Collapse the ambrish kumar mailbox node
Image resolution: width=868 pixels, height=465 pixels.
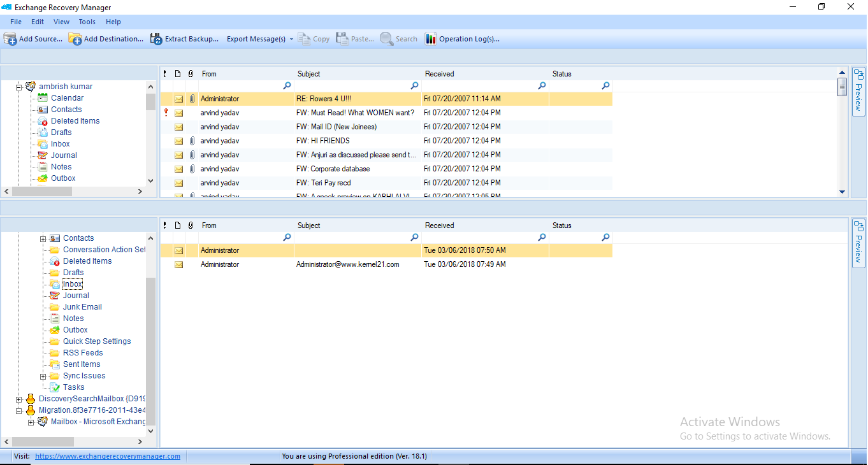click(x=19, y=87)
